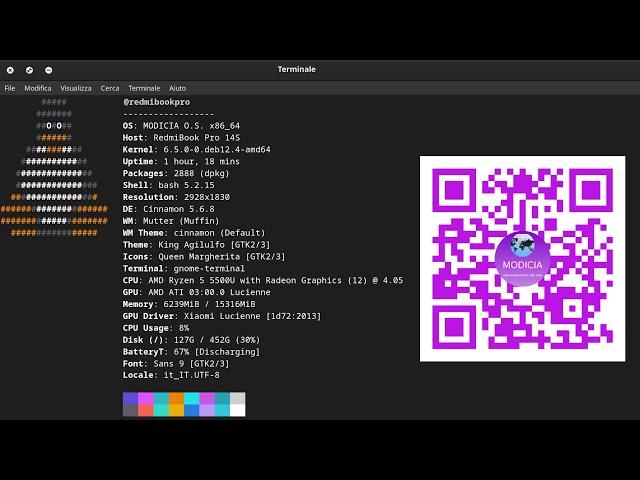This screenshot has width=640, height=480.
Task: Click the CPU: AMD Ryzen 5 5500U line
Action: pos(263,280)
